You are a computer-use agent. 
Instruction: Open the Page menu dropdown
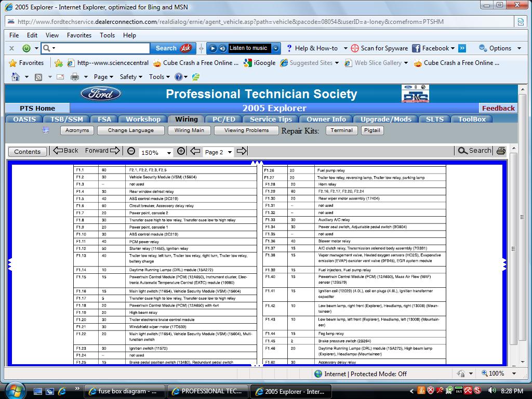103,77
